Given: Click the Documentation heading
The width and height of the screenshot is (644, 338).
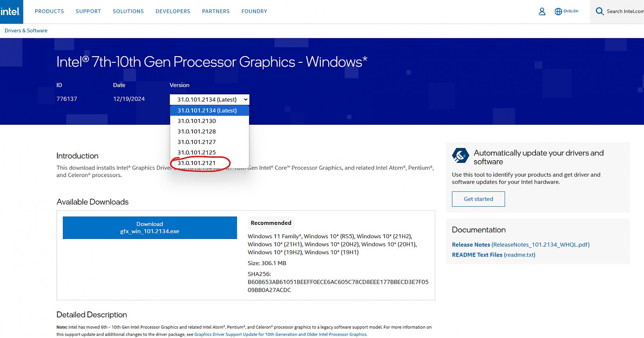Looking at the screenshot, I should [x=479, y=230].
